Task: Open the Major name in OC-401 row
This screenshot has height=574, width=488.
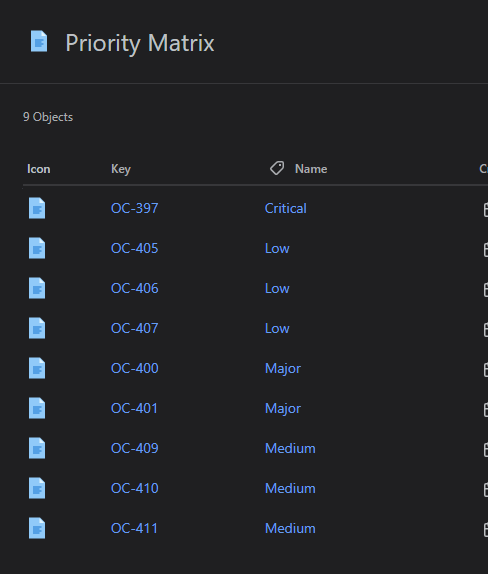Action: click(x=283, y=409)
